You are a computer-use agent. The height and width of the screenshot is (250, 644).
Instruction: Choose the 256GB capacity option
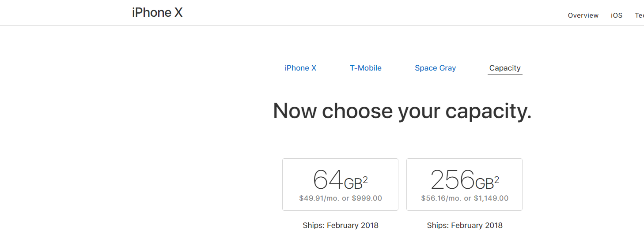pos(464,184)
